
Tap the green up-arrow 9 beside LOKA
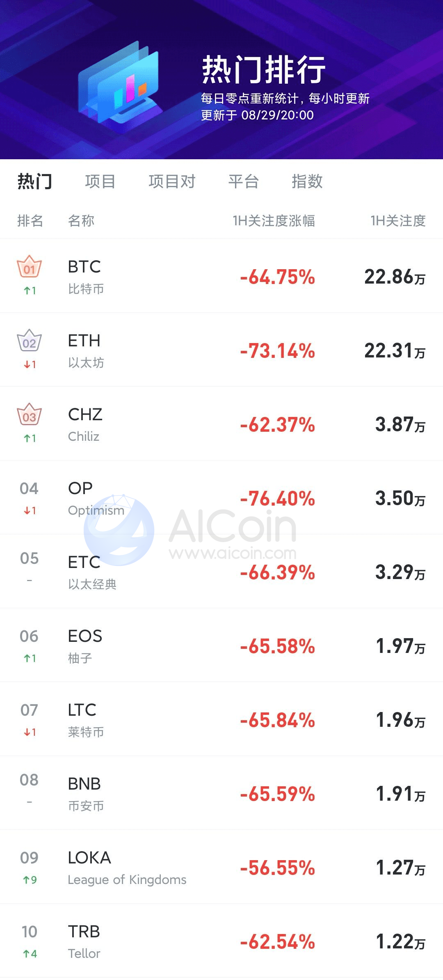[x=30, y=879]
